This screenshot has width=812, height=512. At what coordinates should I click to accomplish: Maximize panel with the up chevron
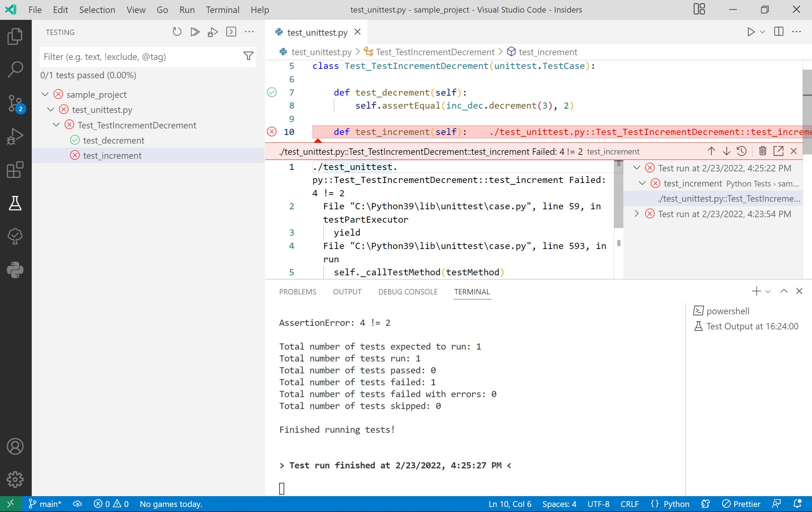coord(784,291)
